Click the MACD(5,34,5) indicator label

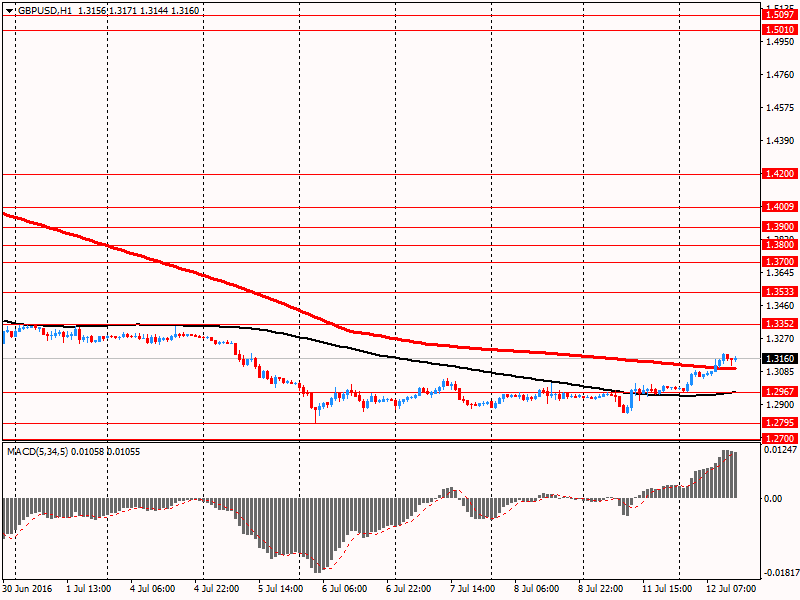pyautogui.click(x=37, y=452)
